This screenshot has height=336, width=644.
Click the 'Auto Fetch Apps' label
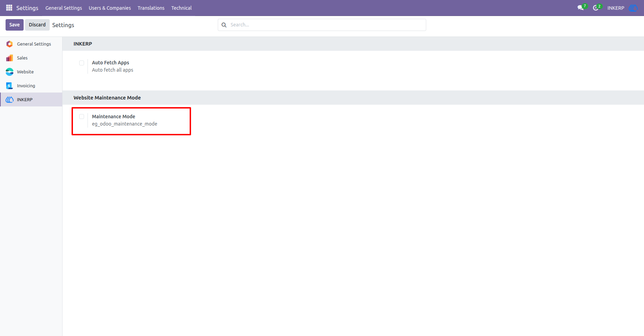click(110, 63)
